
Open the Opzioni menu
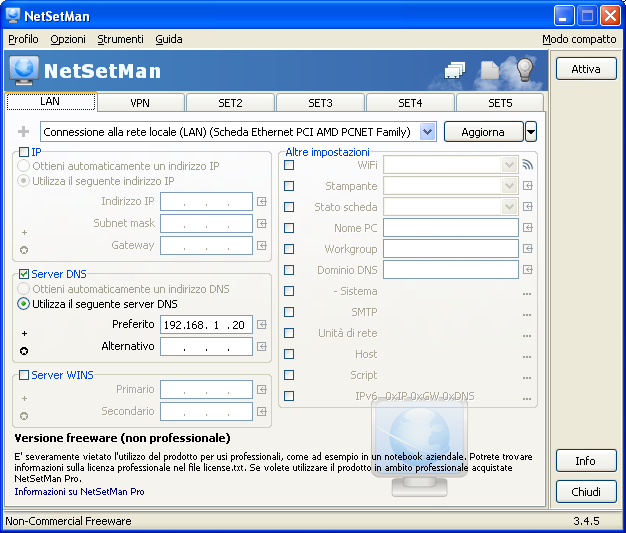(68, 39)
